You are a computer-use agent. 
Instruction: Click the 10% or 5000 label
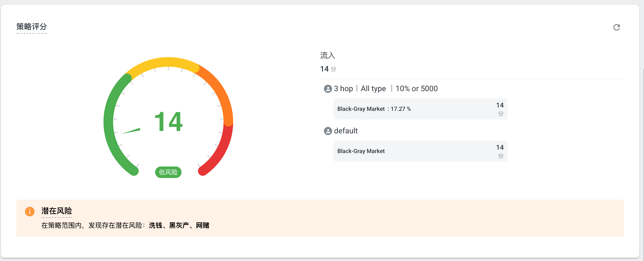417,89
